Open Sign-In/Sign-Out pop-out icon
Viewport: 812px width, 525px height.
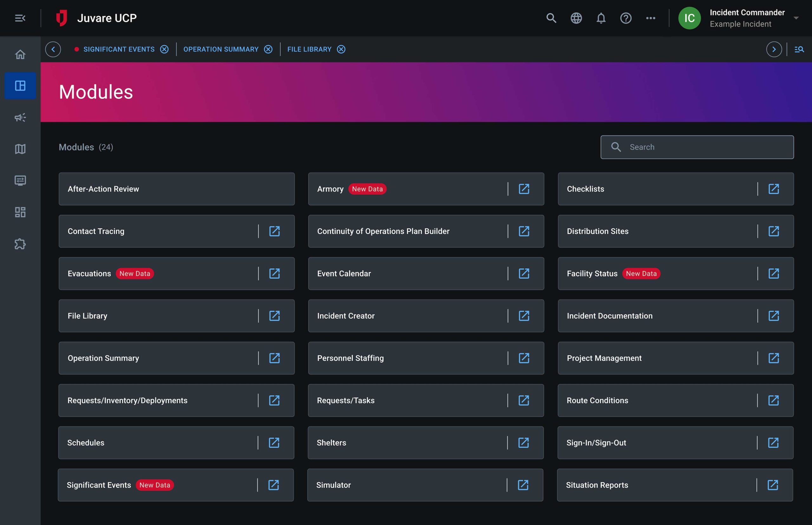[773, 443]
